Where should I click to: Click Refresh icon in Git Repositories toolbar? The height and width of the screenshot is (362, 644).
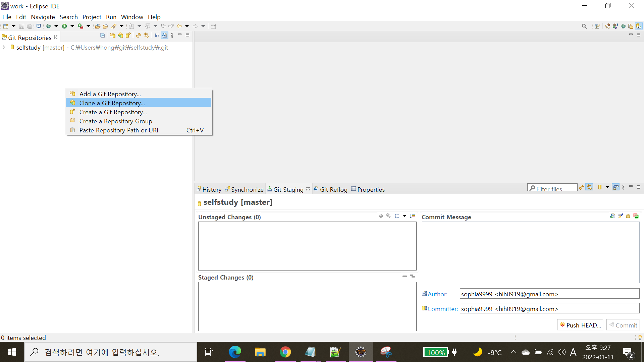[x=138, y=35]
